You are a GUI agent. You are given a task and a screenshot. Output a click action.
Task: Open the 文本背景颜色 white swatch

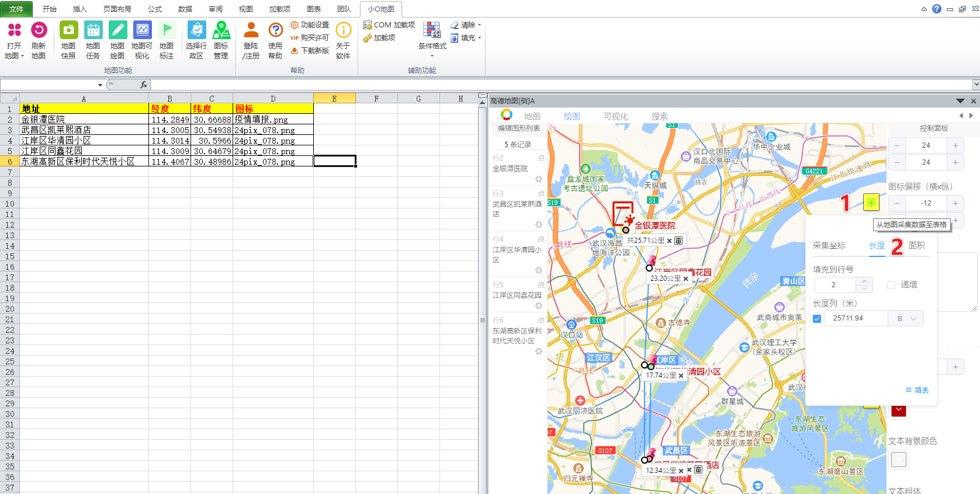pos(899,460)
